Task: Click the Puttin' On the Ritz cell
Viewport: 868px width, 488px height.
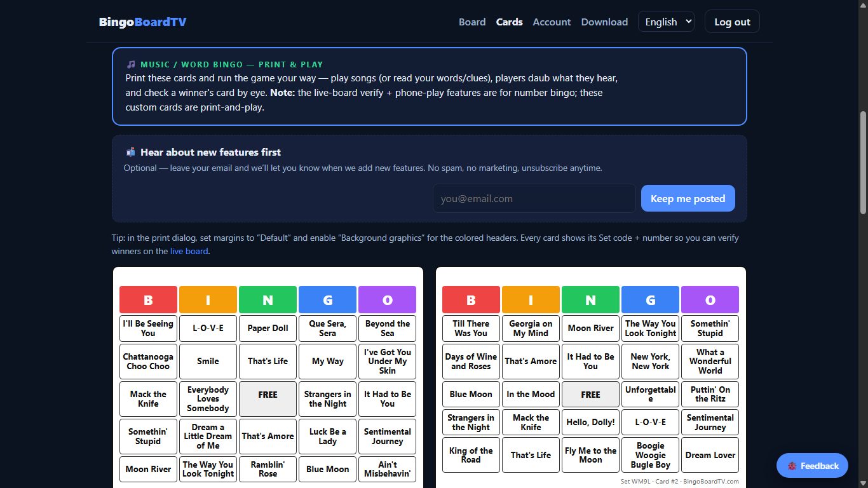Action: [x=710, y=395]
